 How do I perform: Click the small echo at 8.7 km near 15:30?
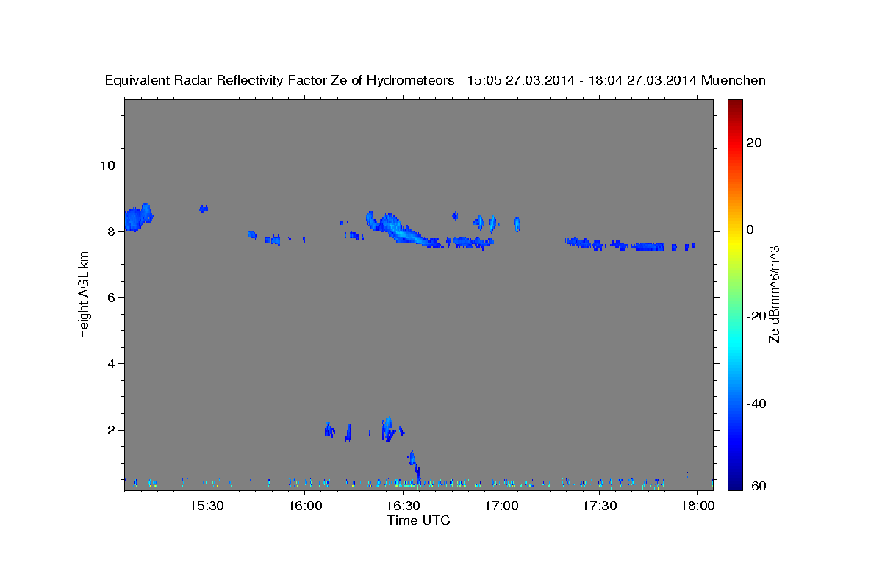pos(204,209)
